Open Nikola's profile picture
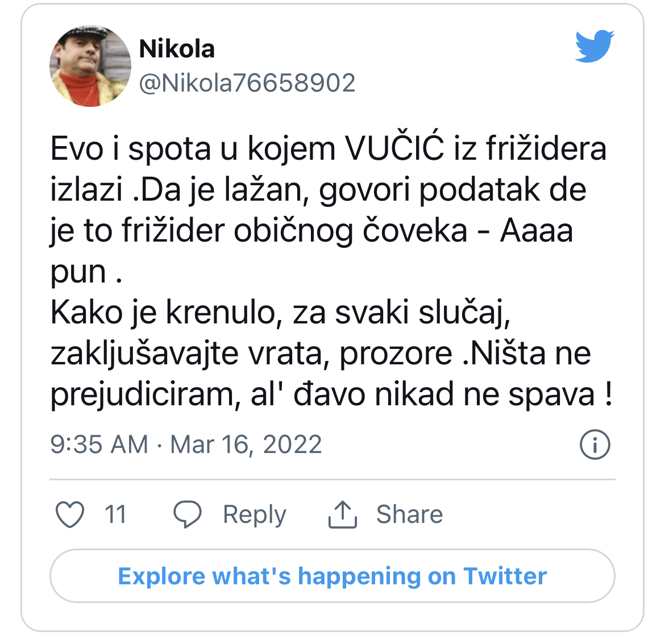The height and width of the screenshot is (644, 665). (90, 66)
